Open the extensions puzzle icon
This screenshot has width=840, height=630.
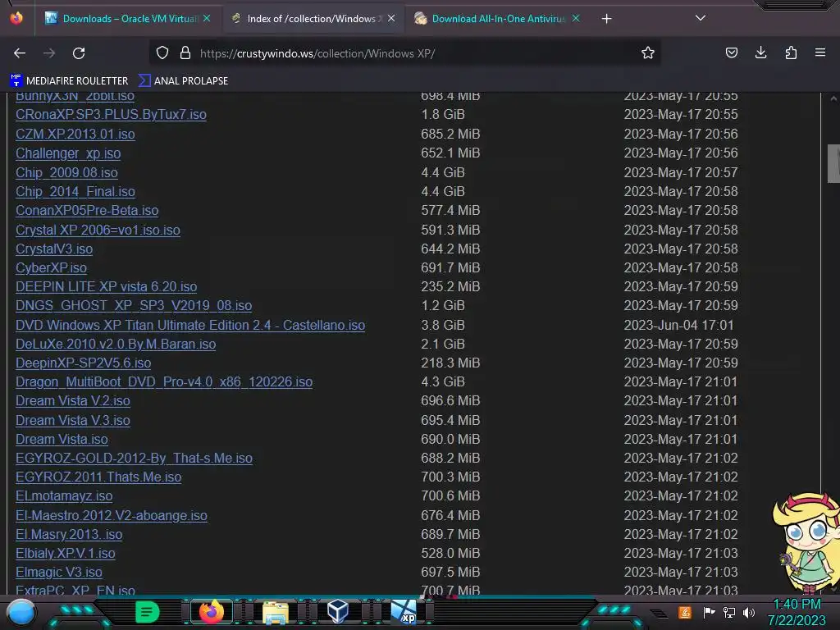point(791,53)
